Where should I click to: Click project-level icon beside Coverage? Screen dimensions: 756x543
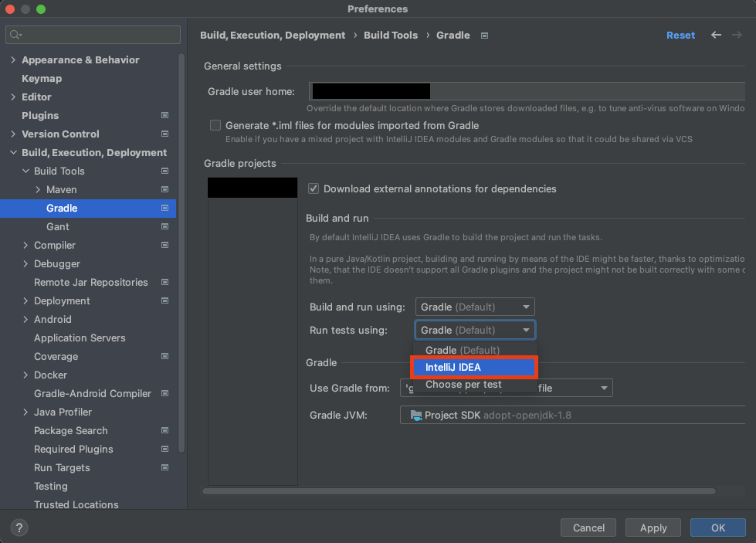point(165,356)
